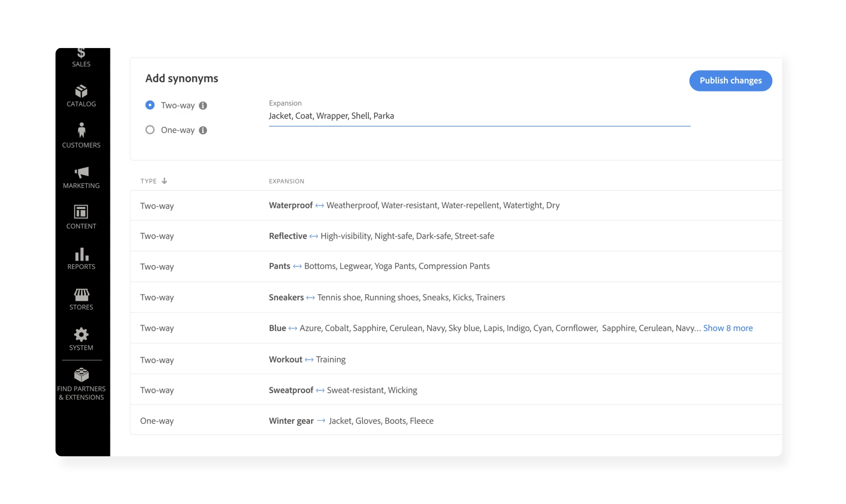The width and height of the screenshot is (846, 504).
Task: Sort table using Type arrow icon
Action: (165, 181)
